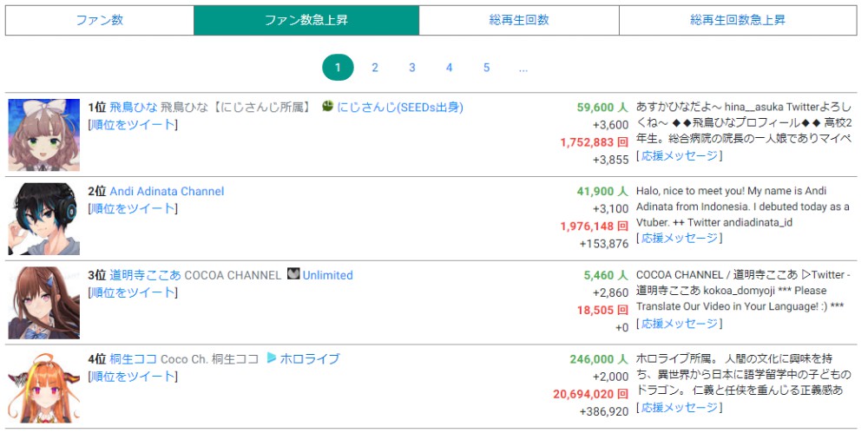Screen dimensions: 868x433
Task: Click the 59,600 人 fan count
Action: point(602,107)
